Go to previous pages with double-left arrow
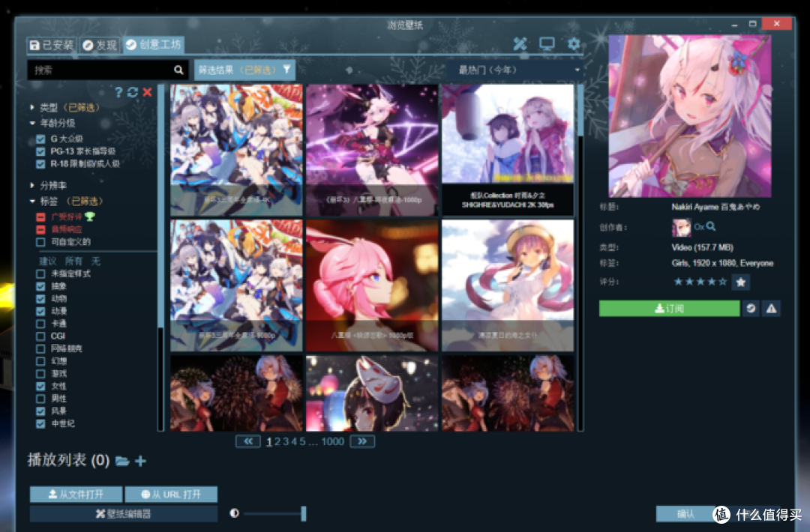 pos(248,441)
